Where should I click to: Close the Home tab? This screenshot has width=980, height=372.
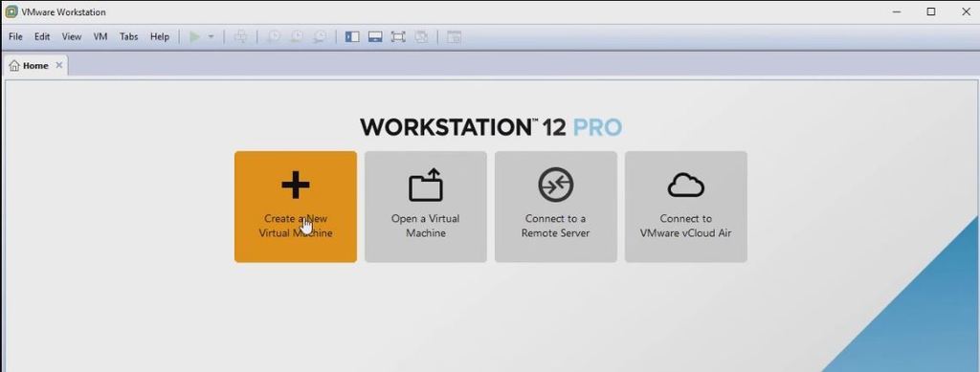[x=58, y=65]
